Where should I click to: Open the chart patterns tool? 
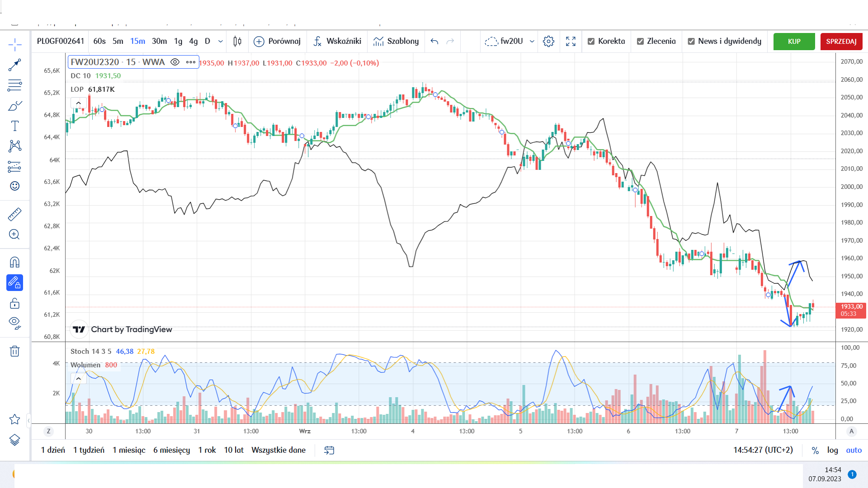14,146
